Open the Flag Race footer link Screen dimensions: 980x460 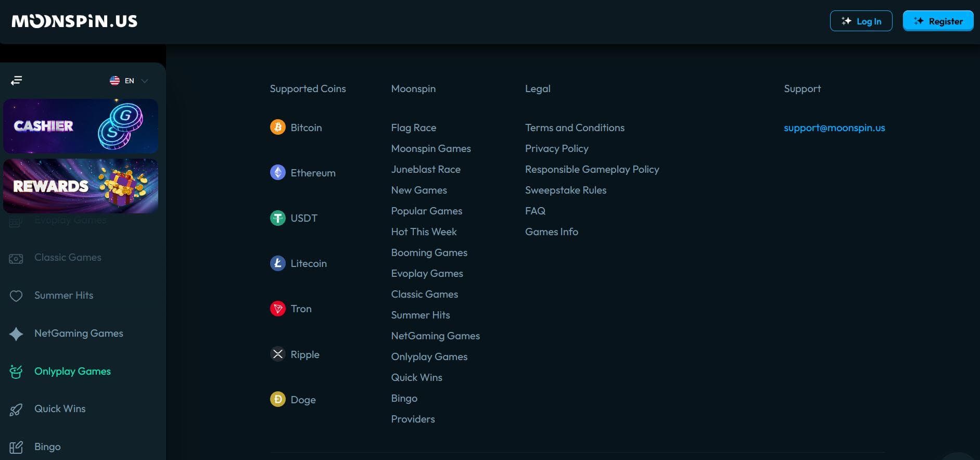(413, 127)
